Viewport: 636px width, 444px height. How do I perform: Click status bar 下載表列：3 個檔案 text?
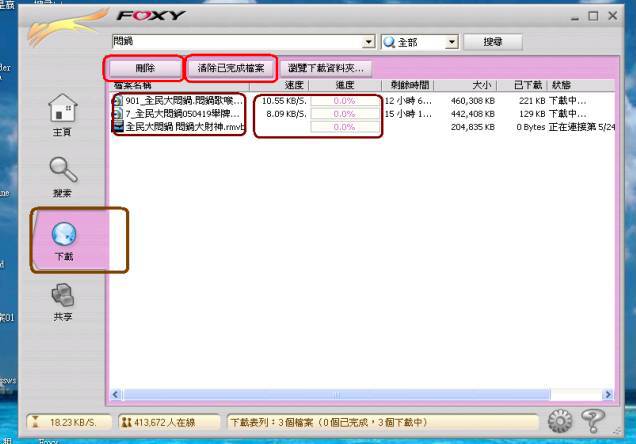(x=329, y=423)
